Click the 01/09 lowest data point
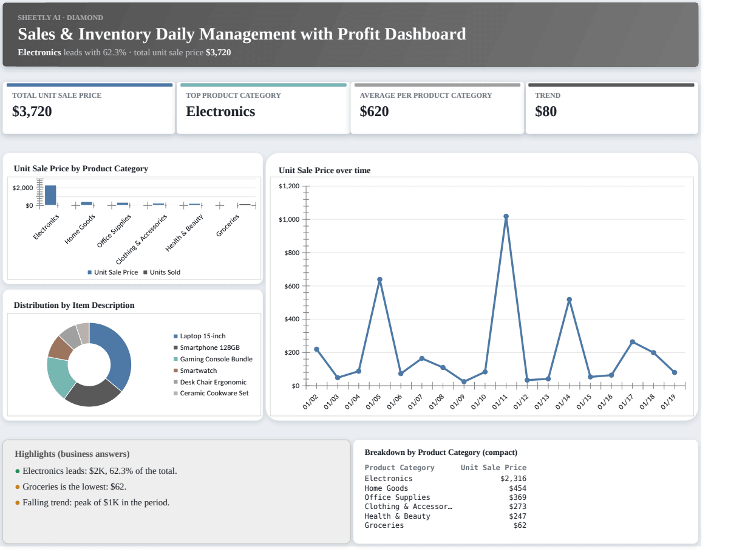The image size is (745, 560). [464, 382]
